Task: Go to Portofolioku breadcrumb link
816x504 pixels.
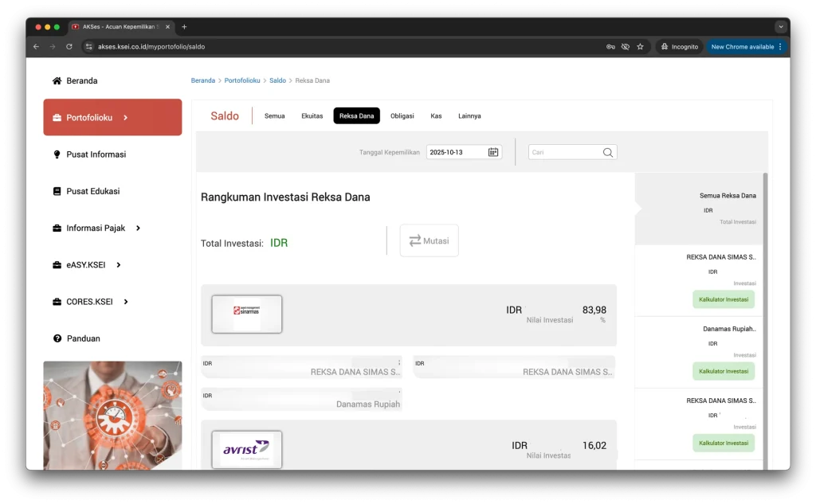Action: (x=242, y=80)
